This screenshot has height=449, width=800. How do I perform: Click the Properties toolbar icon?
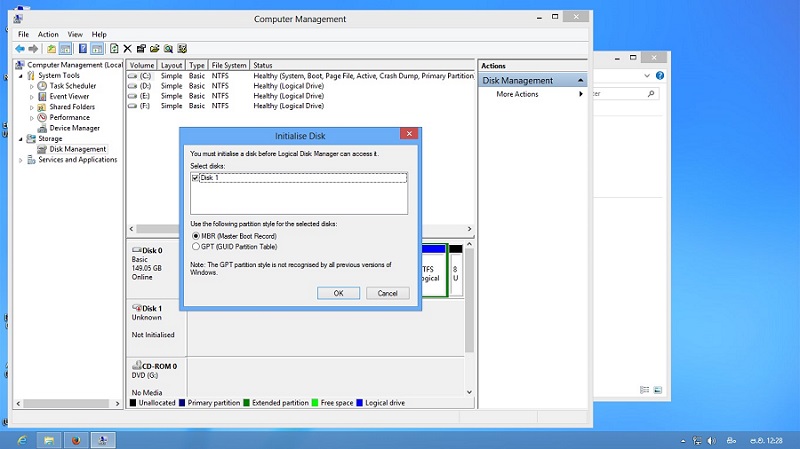pyautogui.click(x=141, y=49)
